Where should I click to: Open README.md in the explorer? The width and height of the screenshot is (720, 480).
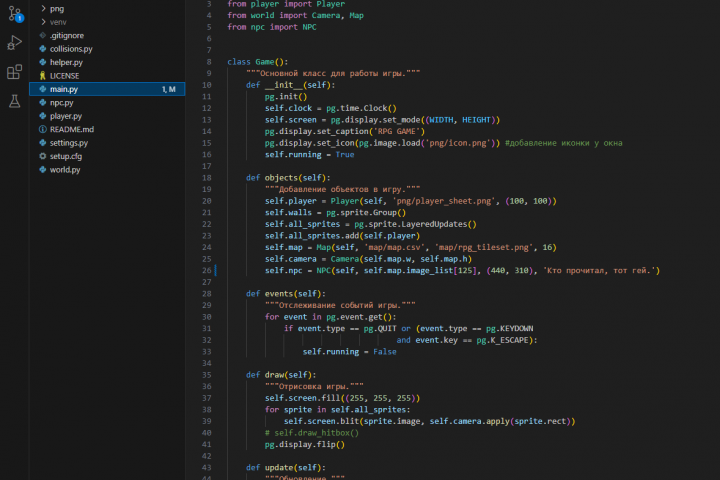(72, 130)
